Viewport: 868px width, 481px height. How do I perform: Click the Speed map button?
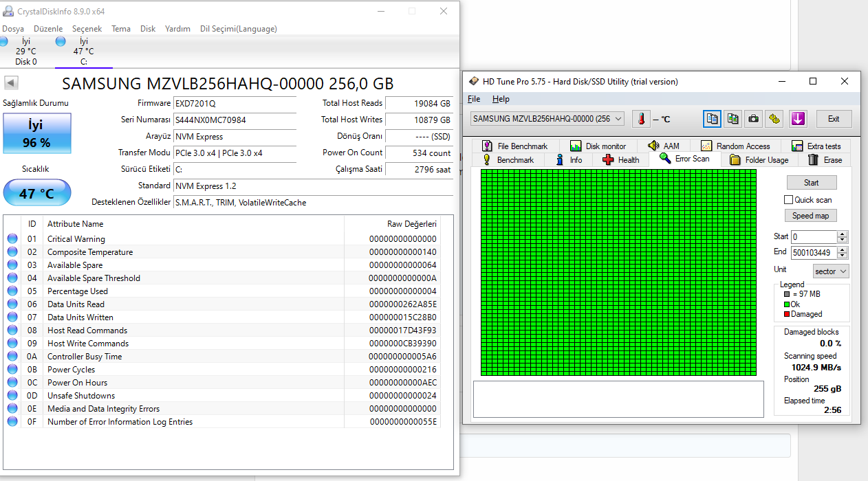(x=812, y=216)
